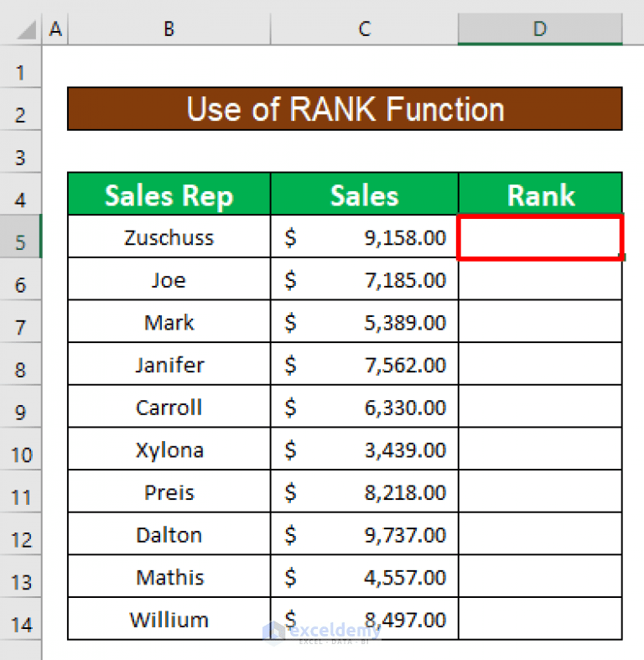
Task: Click the 'Sales Rep' header cell
Action: tap(169, 194)
